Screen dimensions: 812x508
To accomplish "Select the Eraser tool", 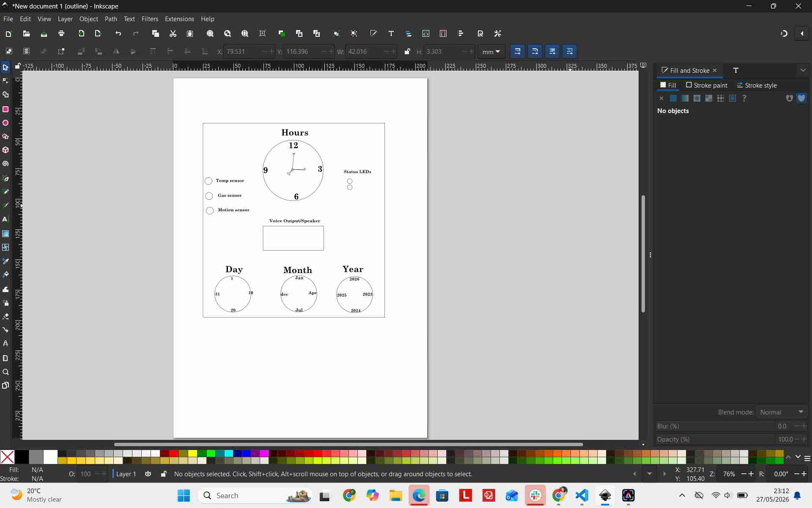I will click(5, 316).
